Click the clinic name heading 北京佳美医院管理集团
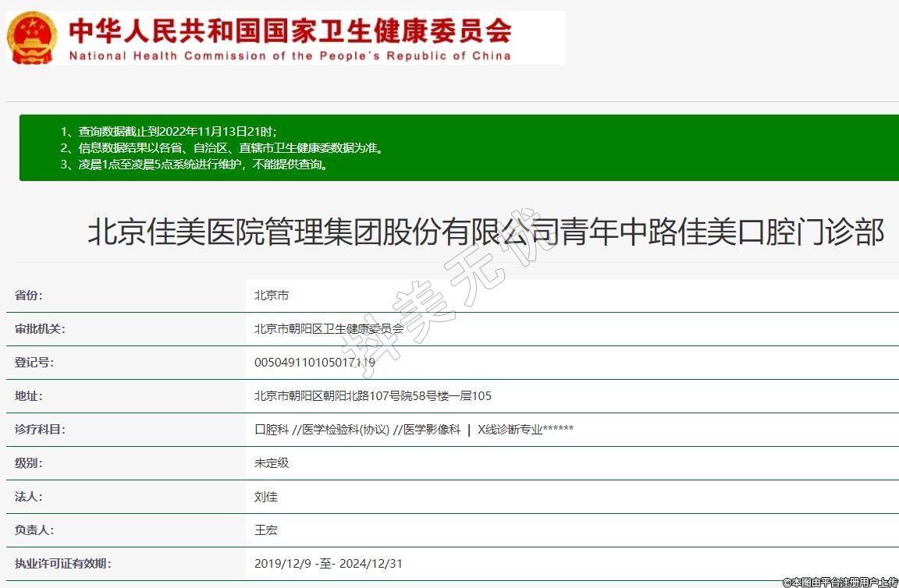The image size is (899, 588). [x=485, y=232]
